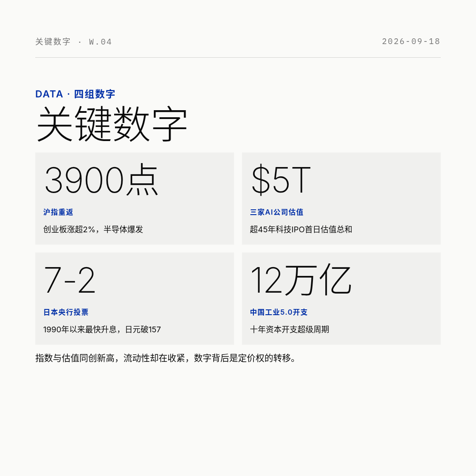
Task: Select the text 创业板涨超2%，半导体爆发
Action: tap(93, 229)
